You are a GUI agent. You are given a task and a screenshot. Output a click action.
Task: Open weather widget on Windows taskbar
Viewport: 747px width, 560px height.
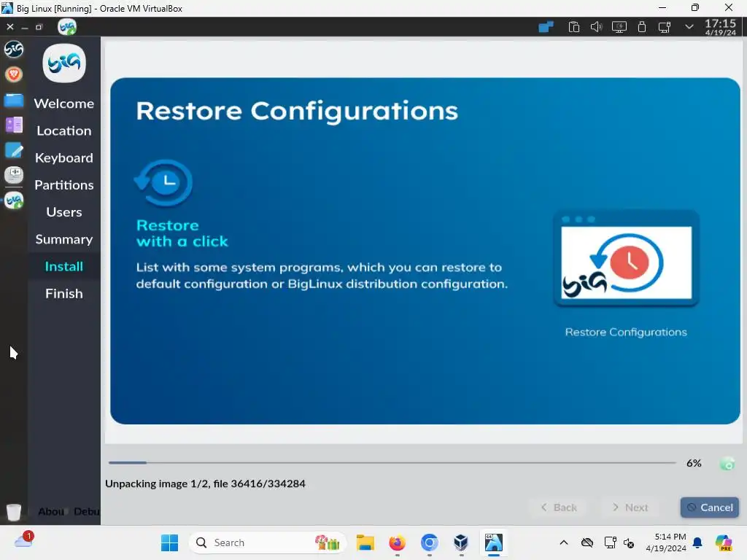23,540
